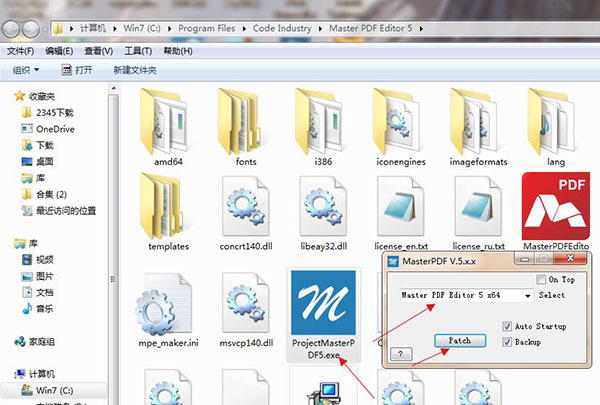Open the 编辑(E) menu
This screenshot has height=405, width=600.
(59, 51)
